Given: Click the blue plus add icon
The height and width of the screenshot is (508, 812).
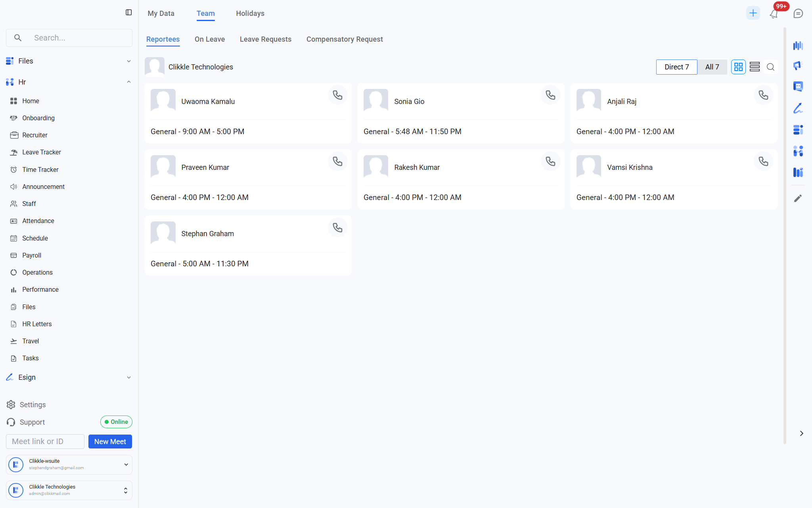Looking at the screenshot, I should (x=753, y=13).
